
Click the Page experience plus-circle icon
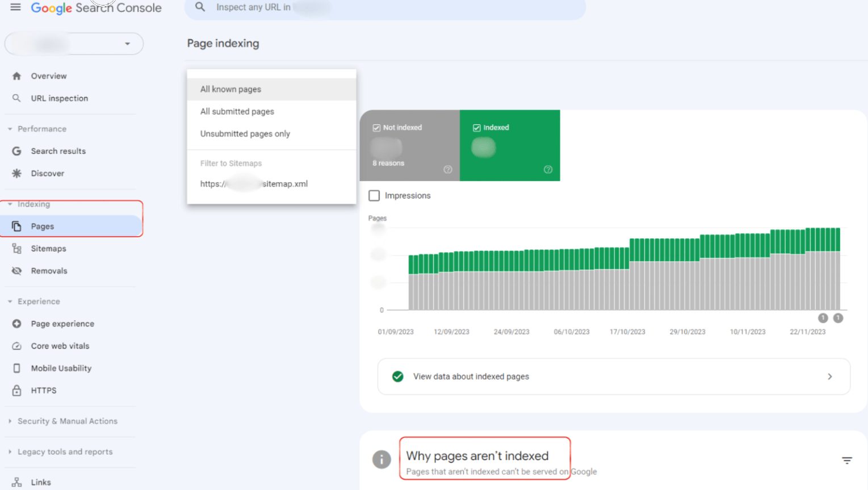[x=16, y=324]
